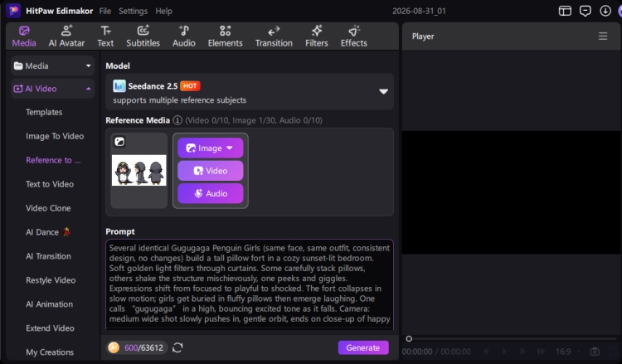This screenshot has width=622, height=364.
Task: Open the layout switch icon in title bar
Action: pyautogui.click(x=565, y=11)
